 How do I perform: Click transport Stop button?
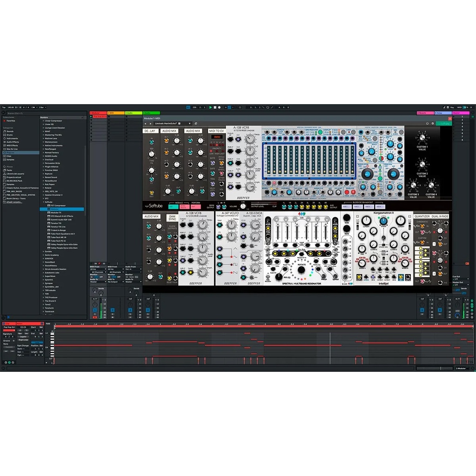[215, 107]
